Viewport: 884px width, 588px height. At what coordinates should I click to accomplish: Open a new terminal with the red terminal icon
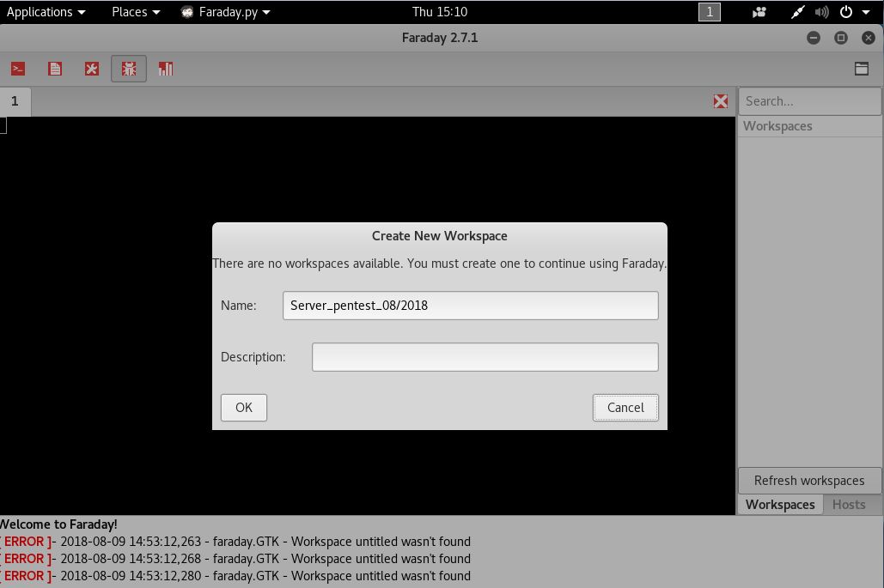pyautogui.click(x=18, y=69)
